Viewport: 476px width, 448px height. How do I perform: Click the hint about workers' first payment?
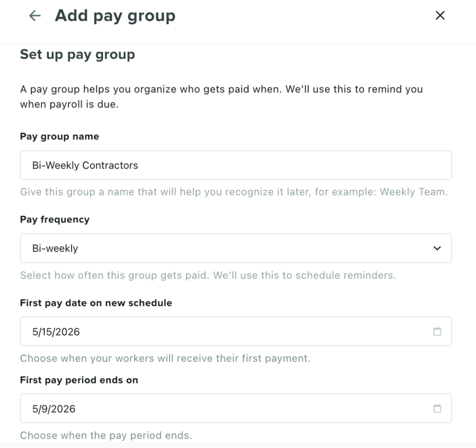coord(165,358)
